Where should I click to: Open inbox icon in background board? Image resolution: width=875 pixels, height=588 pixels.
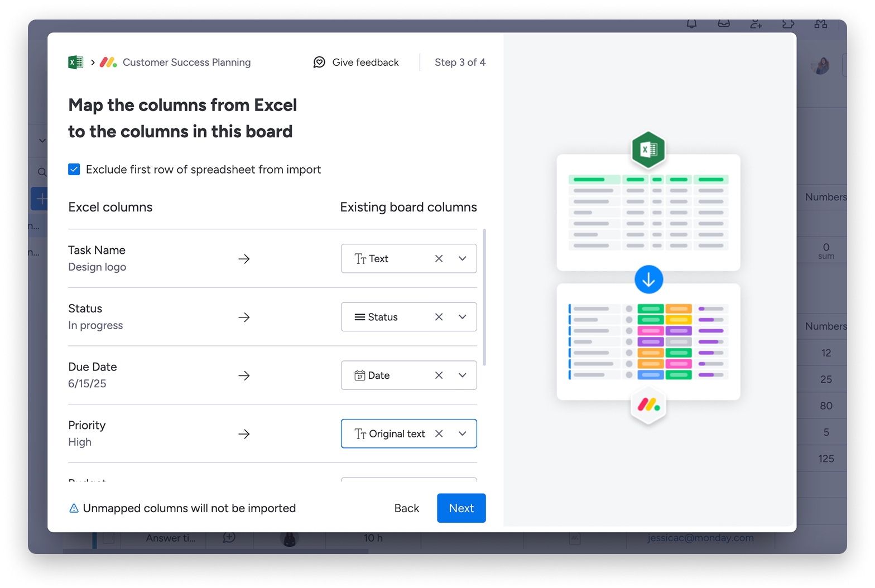click(x=724, y=23)
